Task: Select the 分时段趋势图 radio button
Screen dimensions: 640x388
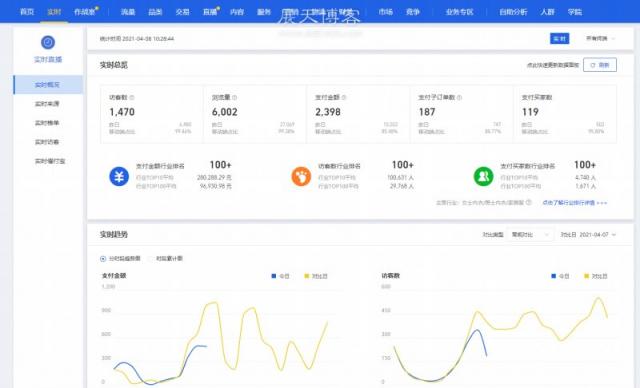Action: click(103, 259)
